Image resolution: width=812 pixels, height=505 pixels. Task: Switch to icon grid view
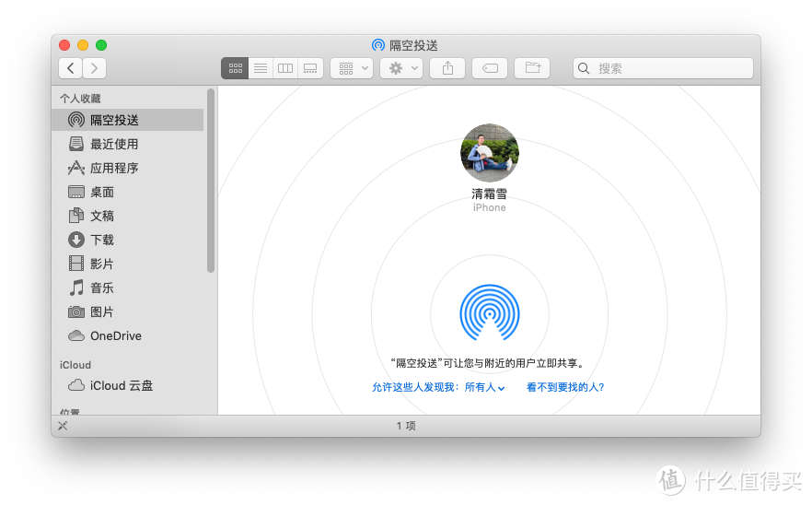click(235, 68)
